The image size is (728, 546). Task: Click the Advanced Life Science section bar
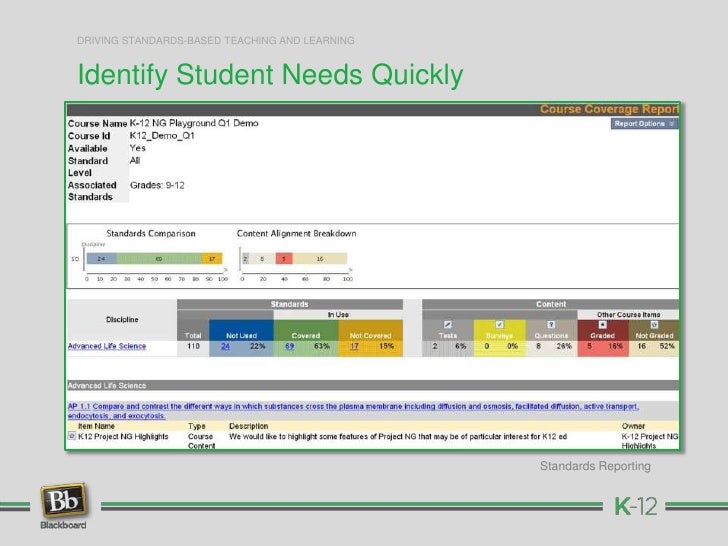(373, 385)
